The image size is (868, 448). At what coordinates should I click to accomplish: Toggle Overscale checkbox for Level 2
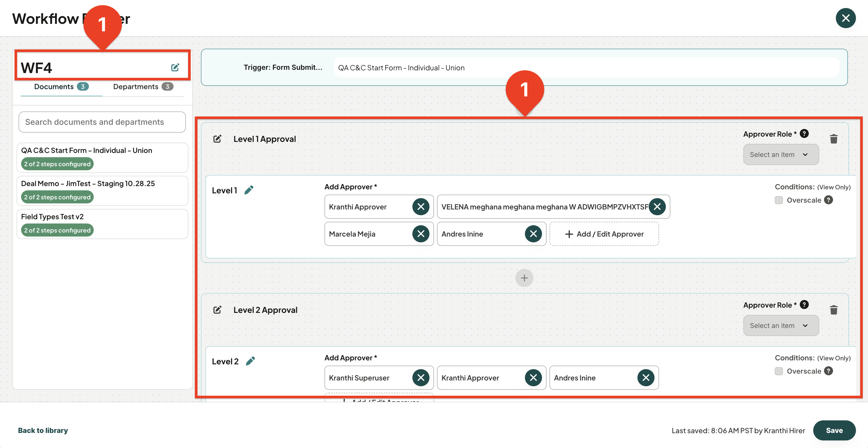(779, 371)
